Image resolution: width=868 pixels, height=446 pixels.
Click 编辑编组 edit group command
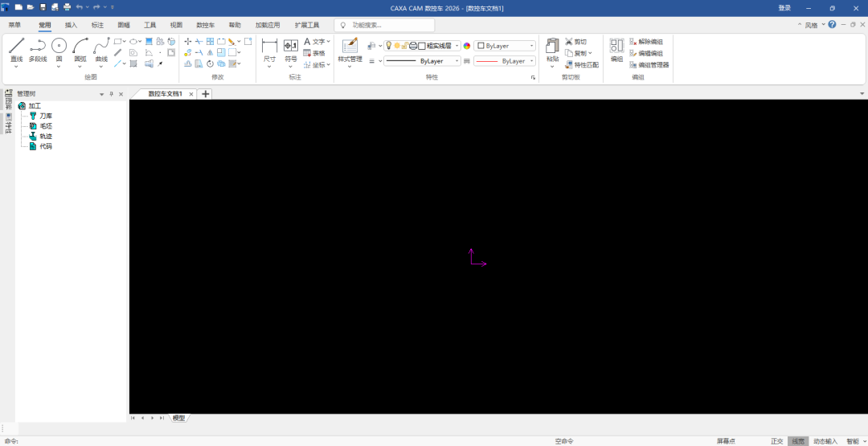click(x=646, y=53)
